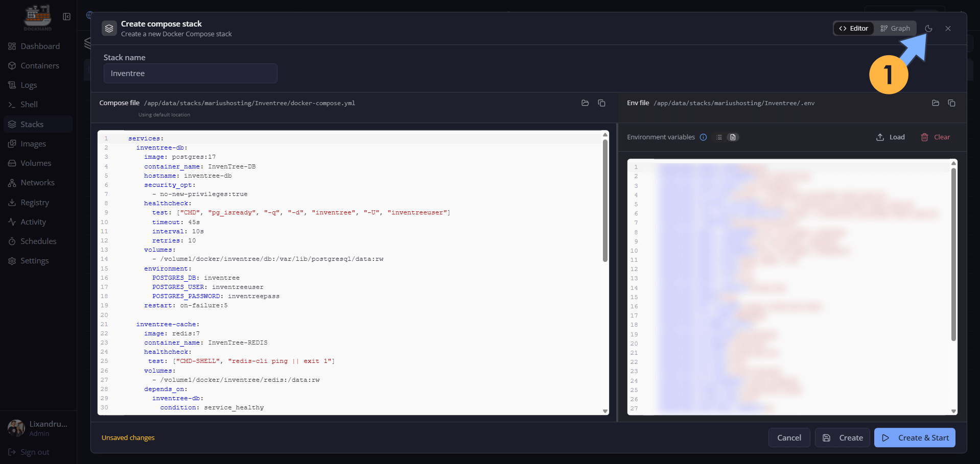Collapse the left sidebar panel
980x464 pixels.
[x=66, y=17]
